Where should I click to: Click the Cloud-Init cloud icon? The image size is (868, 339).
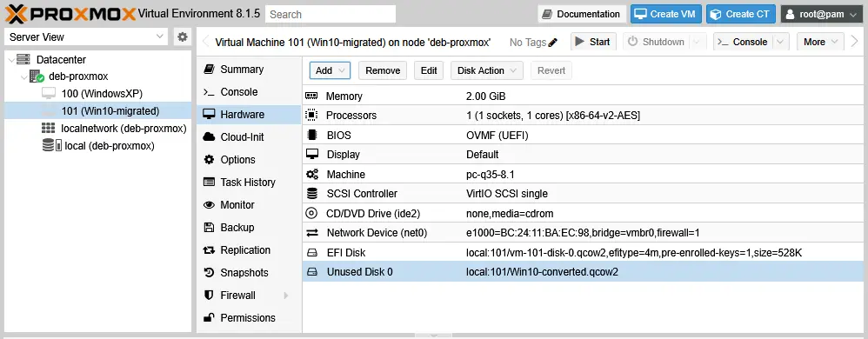pyautogui.click(x=209, y=136)
